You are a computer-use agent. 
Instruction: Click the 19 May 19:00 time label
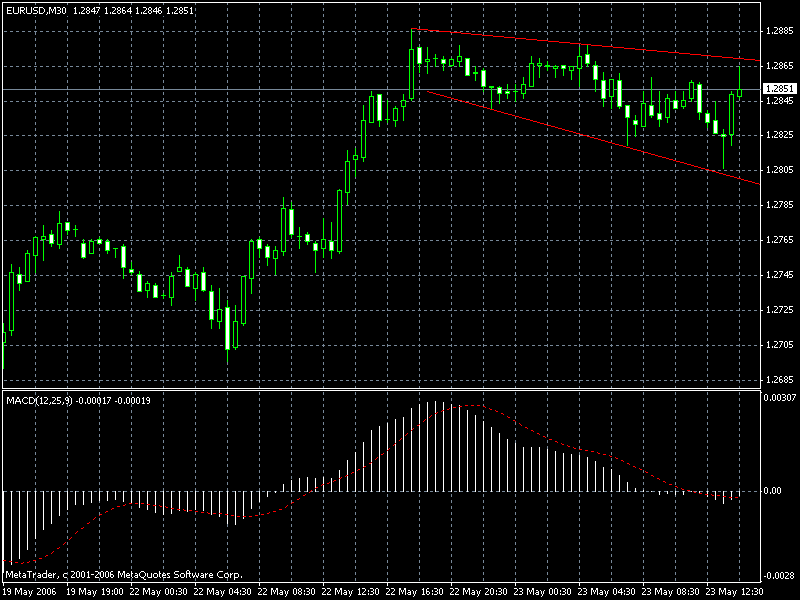click(x=95, y=592)
